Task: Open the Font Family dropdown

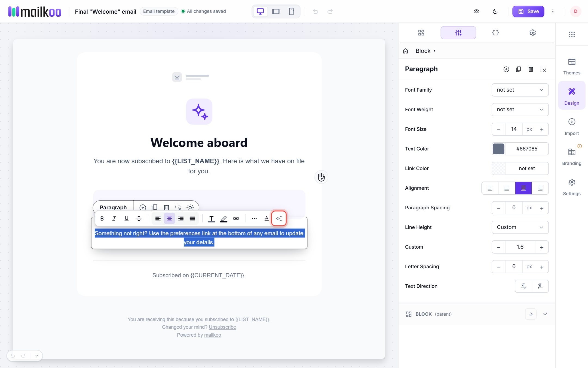Action: pos(520,90)
